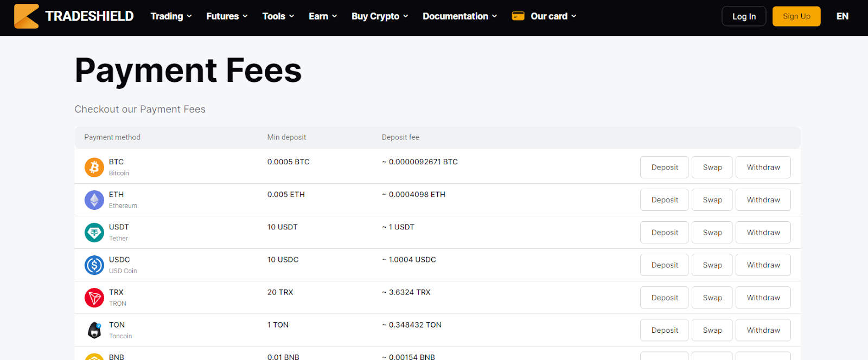
Task: Click Swap in the BTC row
Action: click(x=712, y=167)
